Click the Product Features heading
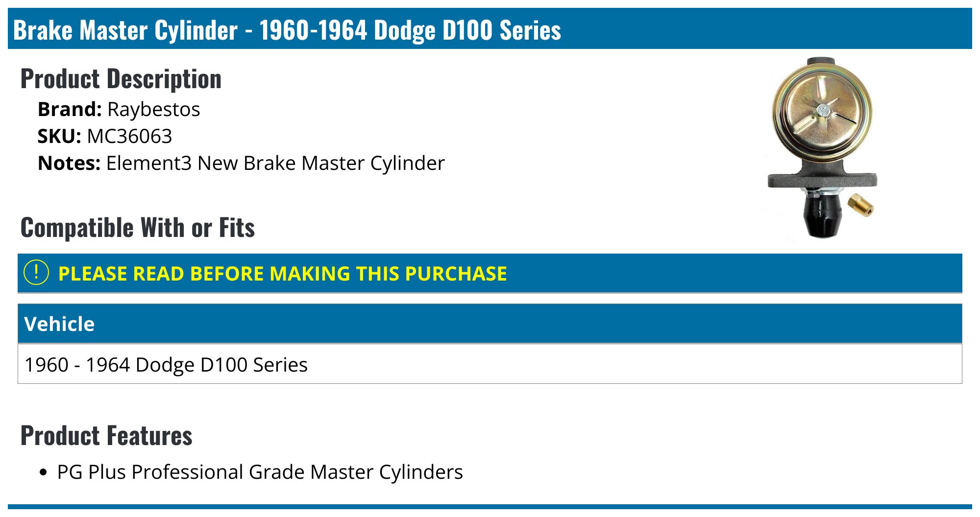The image size is (980, 517). pyautogui.click(x=106, y=436)
